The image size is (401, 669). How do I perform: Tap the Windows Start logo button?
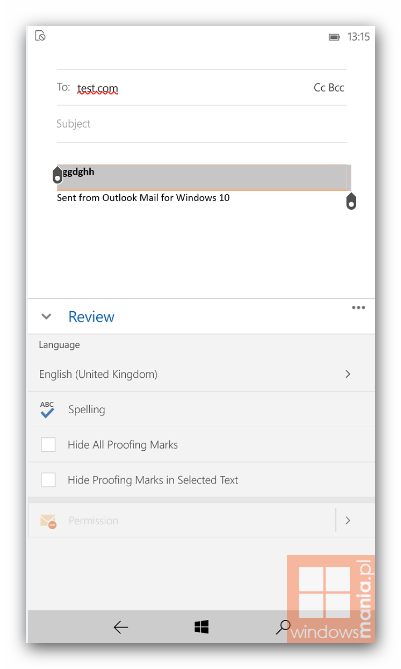pyautogui.click(x=201, y=627)
